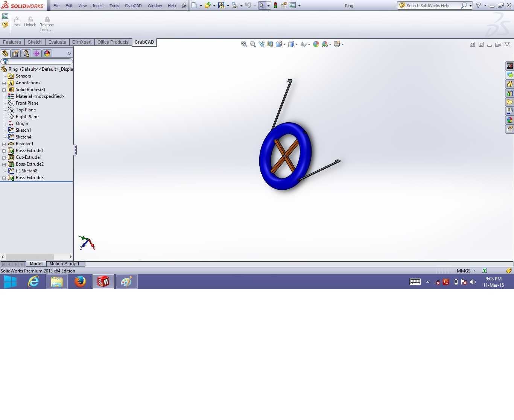
Task: Open the File Explorer task pane tab
Action: 509,102
